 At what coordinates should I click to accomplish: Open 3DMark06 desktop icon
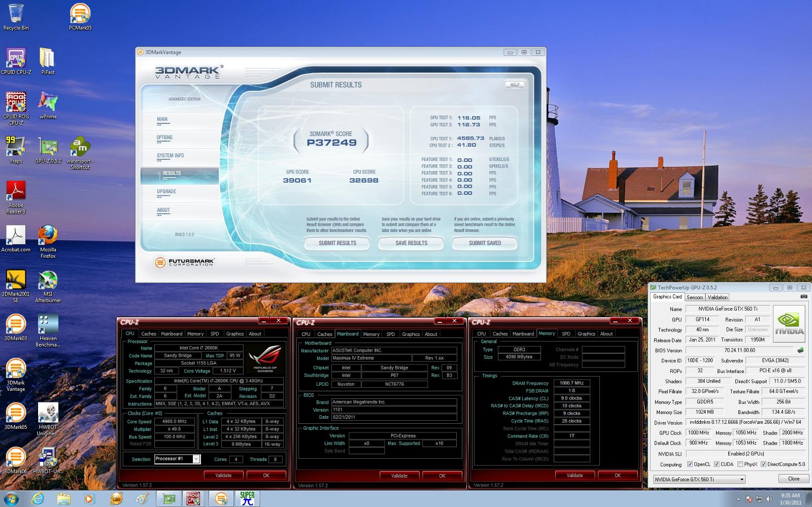click(16, 460)
